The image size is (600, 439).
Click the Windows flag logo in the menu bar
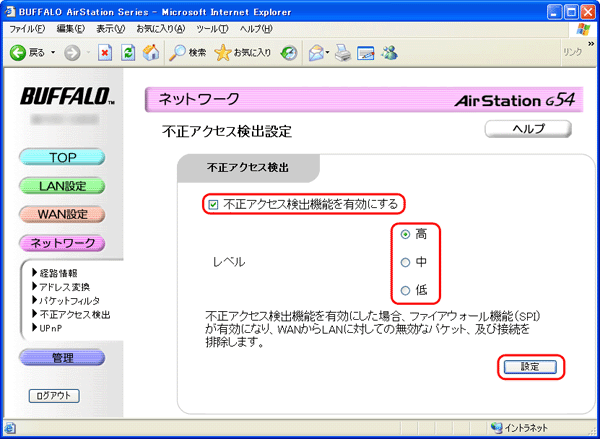pyautogui.click(x=583, y=29)
